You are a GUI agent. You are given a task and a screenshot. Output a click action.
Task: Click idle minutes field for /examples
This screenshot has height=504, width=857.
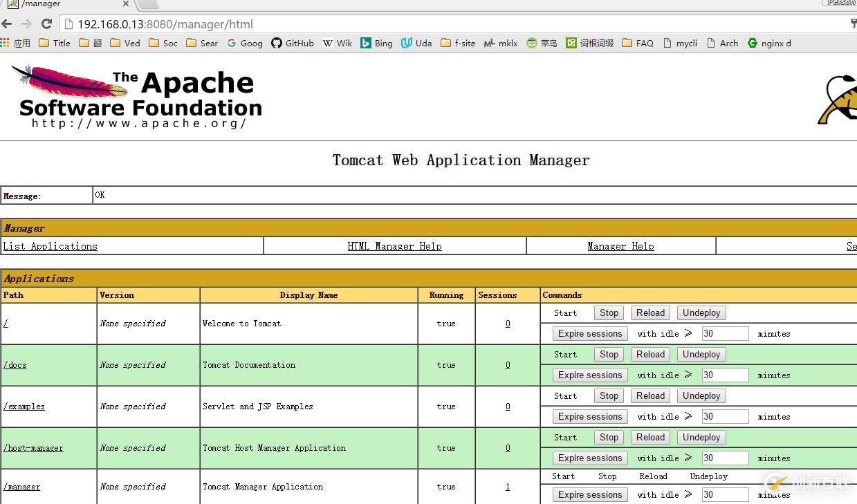[x=725, y=417]
